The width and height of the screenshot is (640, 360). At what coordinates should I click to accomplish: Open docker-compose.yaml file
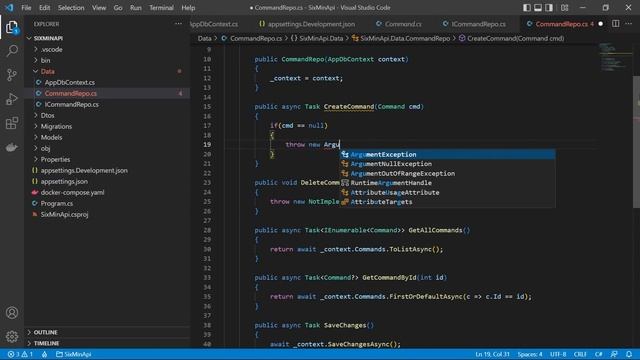(x=72, y=192)
